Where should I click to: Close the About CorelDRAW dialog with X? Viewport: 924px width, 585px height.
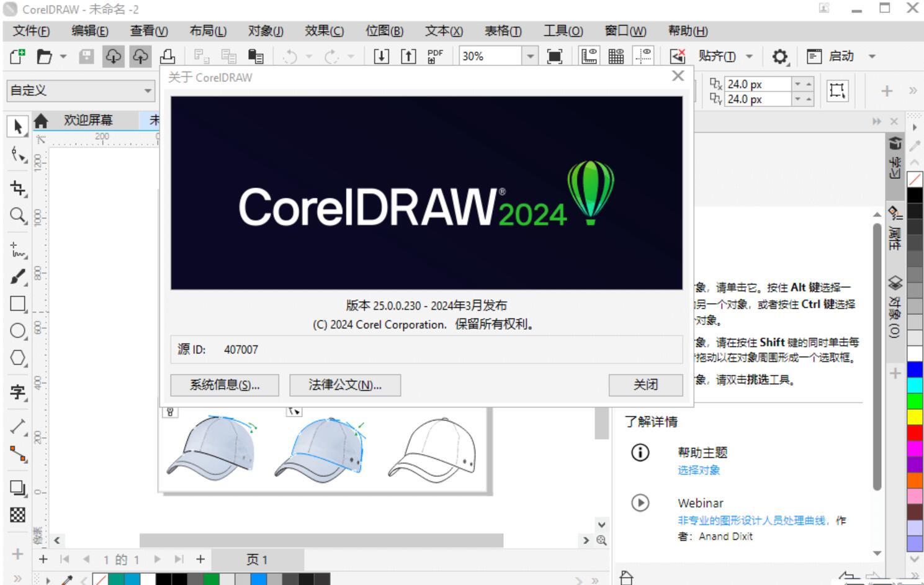678,76
